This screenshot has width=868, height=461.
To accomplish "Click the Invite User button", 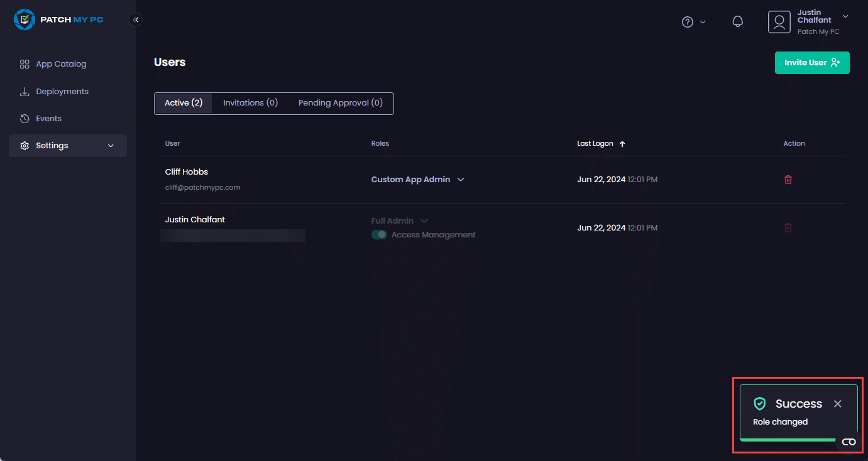I will click(811, 63).
